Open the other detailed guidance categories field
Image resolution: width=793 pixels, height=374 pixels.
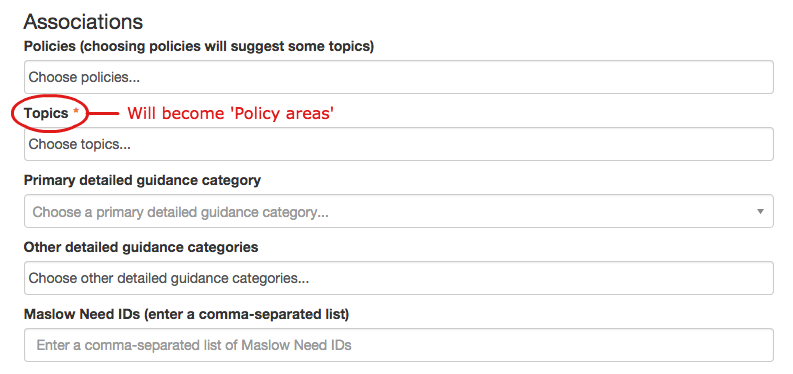[399, 278]
